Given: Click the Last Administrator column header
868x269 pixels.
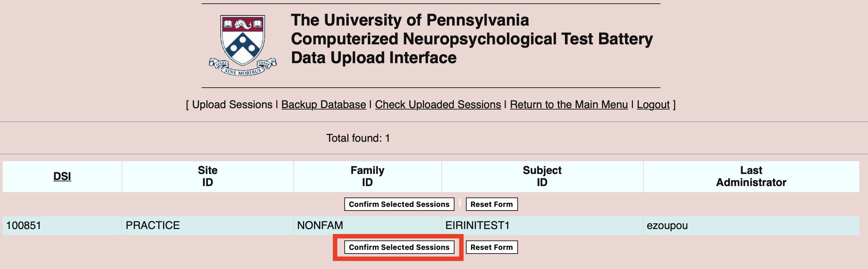Looking at the screenshot, I should [751, 176].
